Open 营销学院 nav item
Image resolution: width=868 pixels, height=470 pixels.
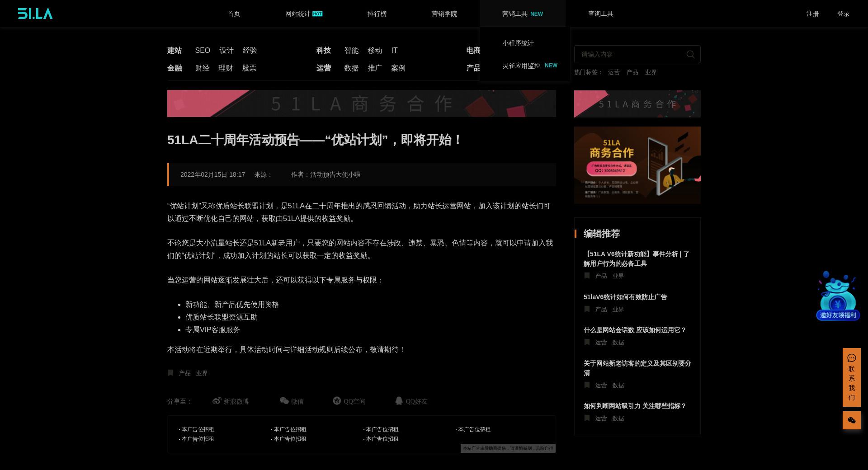tap(444, 14)
